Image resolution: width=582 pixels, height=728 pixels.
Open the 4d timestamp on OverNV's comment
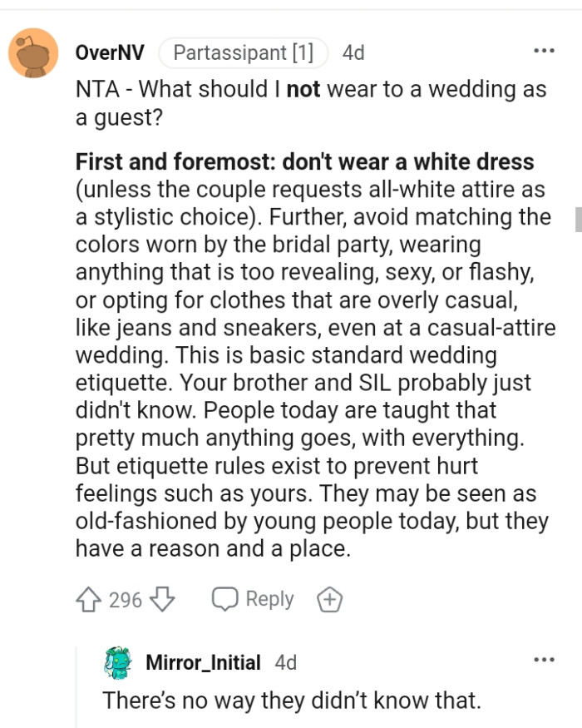(353, 52)
